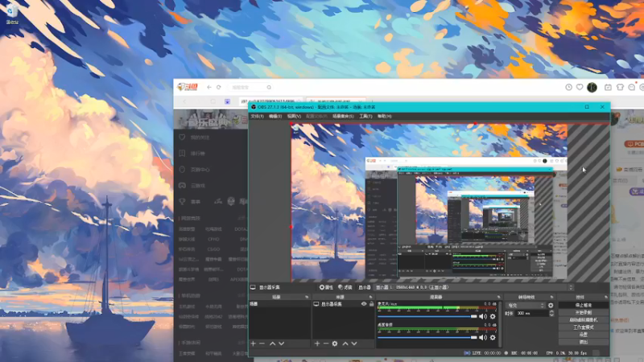Open the messages icon in Huya top bar
Viewport: 644px width, 362px height.
tap(632, 87)
